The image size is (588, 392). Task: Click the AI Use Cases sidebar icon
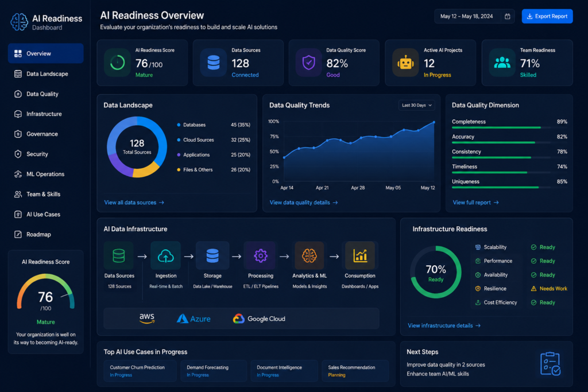click(x=18, y=214)
